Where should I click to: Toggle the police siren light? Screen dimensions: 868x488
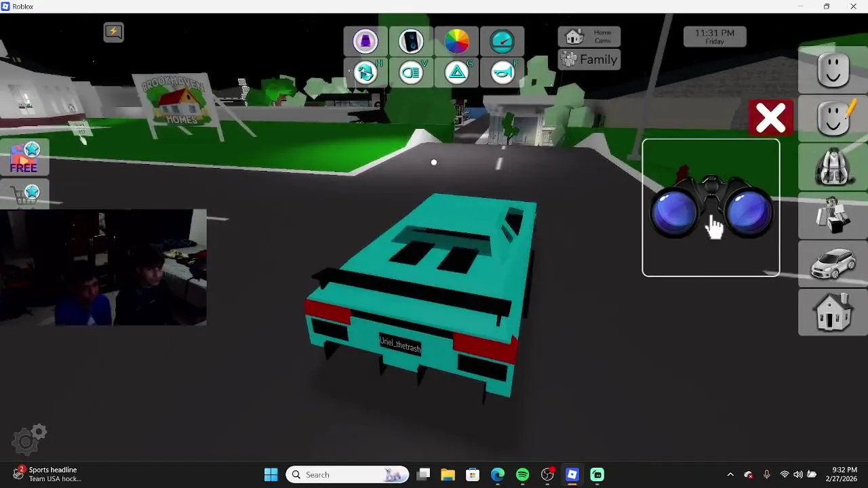[x=366, y=41]
